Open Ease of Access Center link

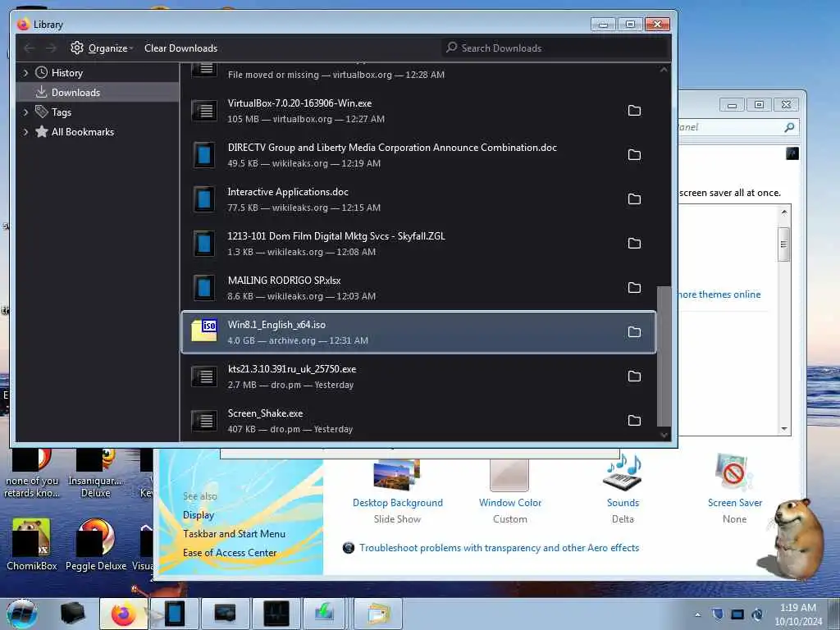230,552
